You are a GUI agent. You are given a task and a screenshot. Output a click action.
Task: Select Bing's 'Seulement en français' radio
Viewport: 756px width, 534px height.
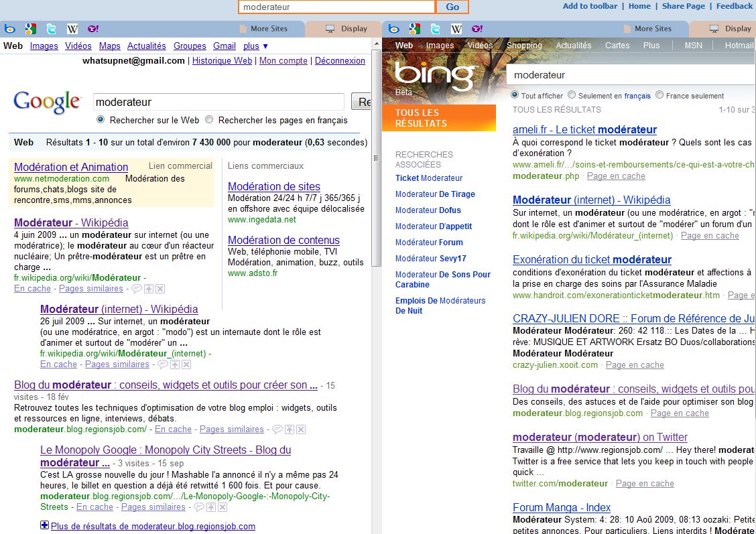click(572, 95)
